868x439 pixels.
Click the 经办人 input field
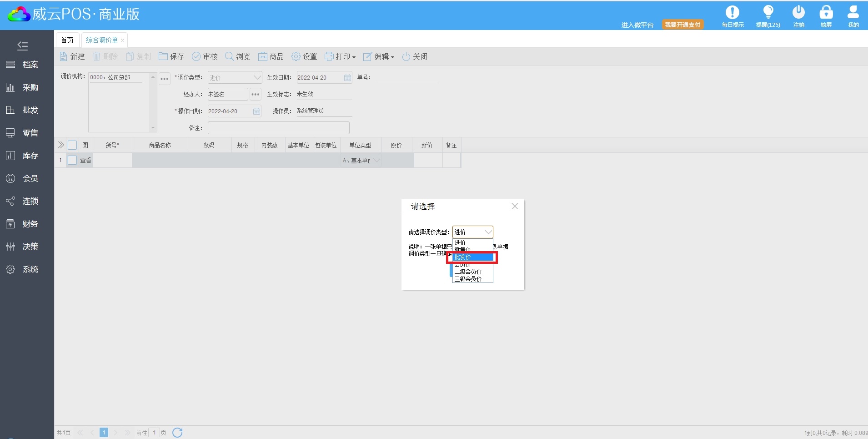(227, 94)
